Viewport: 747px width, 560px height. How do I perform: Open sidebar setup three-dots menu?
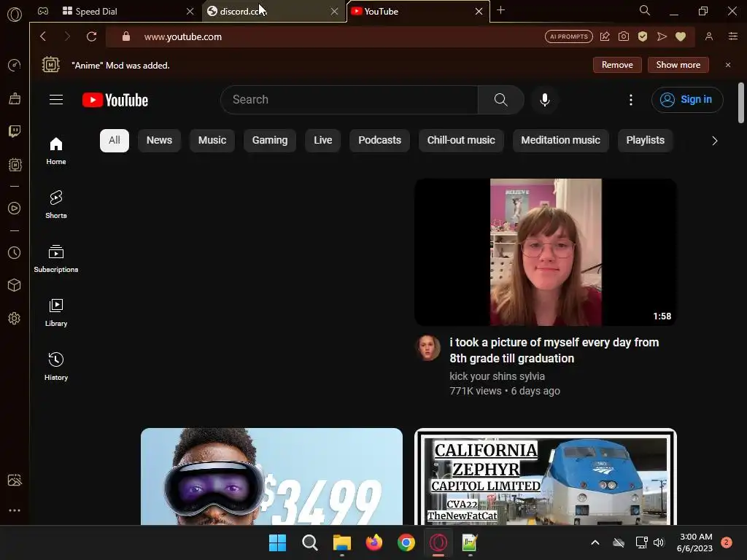tap(15, 510)
